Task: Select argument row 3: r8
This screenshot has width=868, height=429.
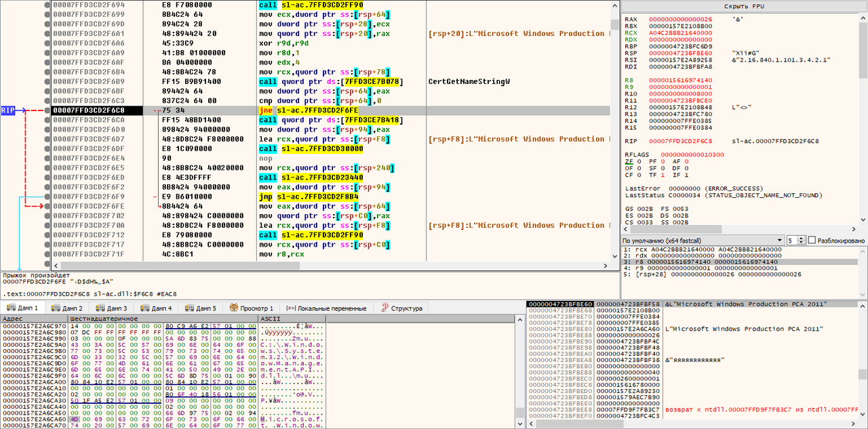Action: 739,262
